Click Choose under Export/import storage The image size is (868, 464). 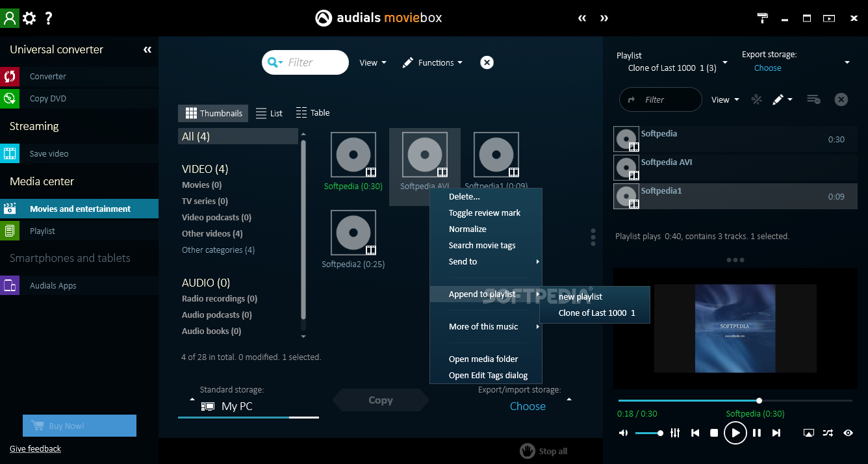528,406
